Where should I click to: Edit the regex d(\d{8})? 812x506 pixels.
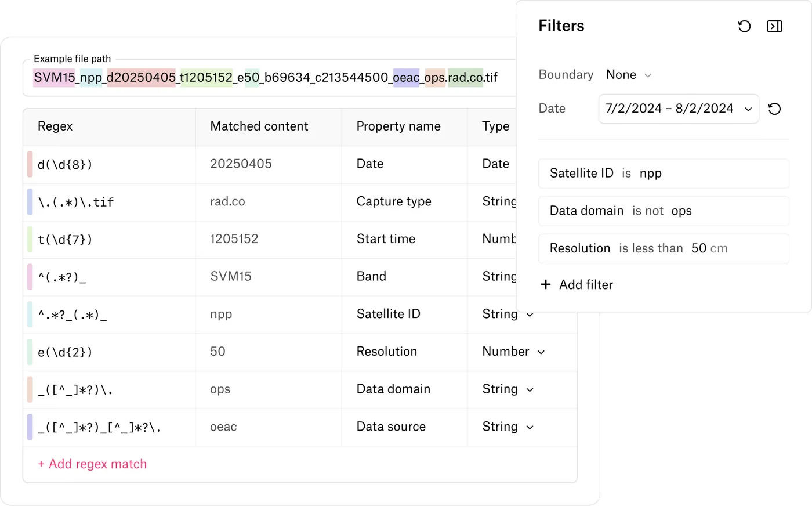[65, 165]
